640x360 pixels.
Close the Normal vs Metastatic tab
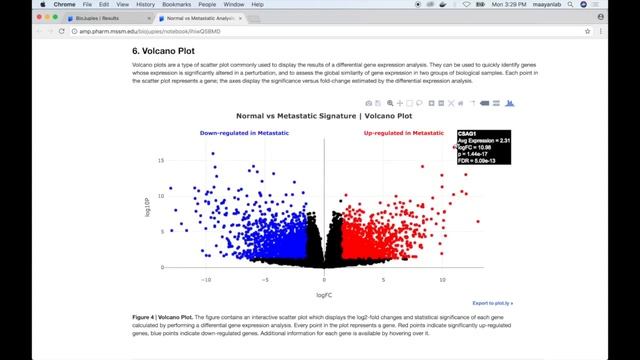(240, 18)
